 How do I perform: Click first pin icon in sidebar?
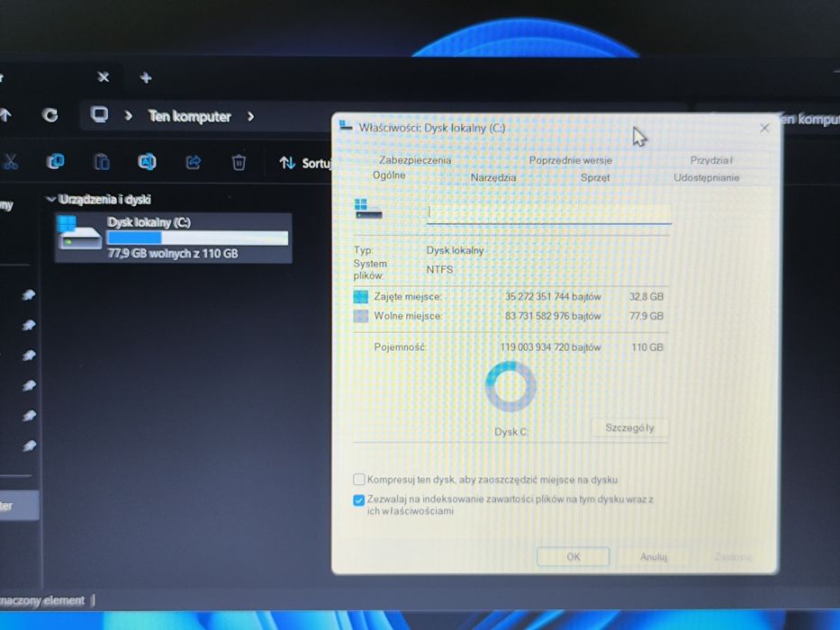pyautogui.click(x=29, y=295)
